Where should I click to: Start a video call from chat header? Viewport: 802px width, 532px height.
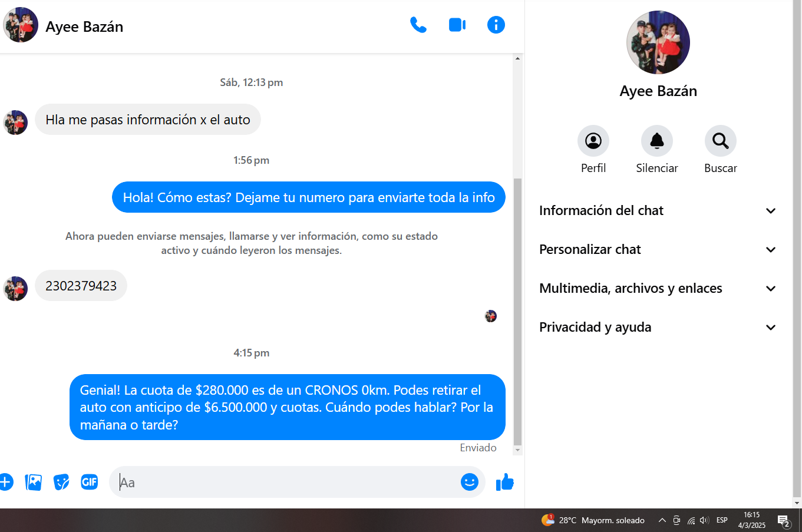[x=457, y=25]
